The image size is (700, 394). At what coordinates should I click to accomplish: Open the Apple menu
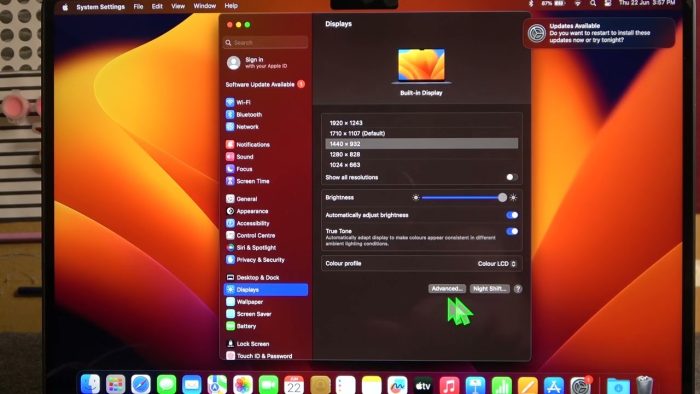pos(65,7)
